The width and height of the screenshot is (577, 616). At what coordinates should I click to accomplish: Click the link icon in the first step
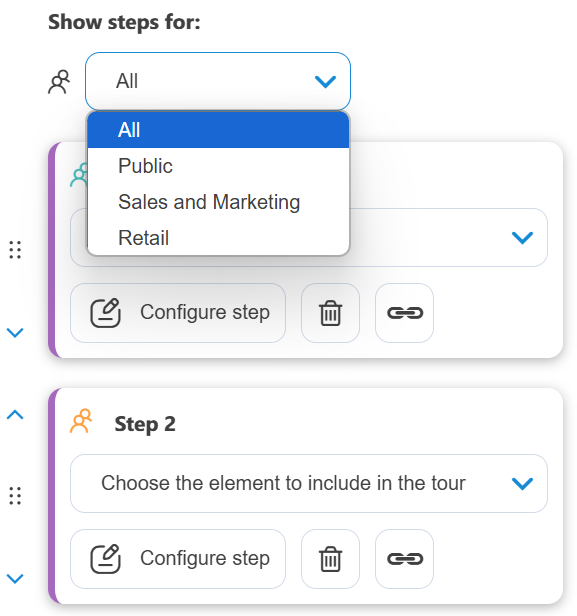(x=405, y=313)
